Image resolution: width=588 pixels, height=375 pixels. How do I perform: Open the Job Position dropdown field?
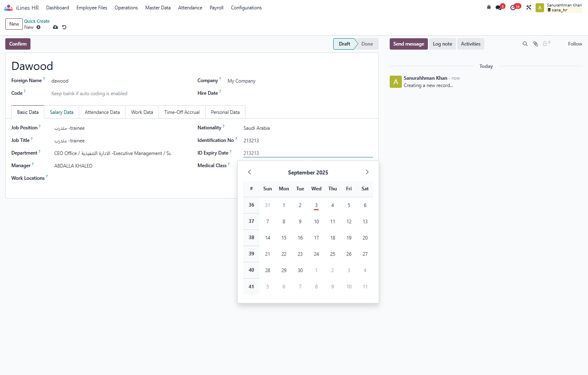[x=113, y=128]
